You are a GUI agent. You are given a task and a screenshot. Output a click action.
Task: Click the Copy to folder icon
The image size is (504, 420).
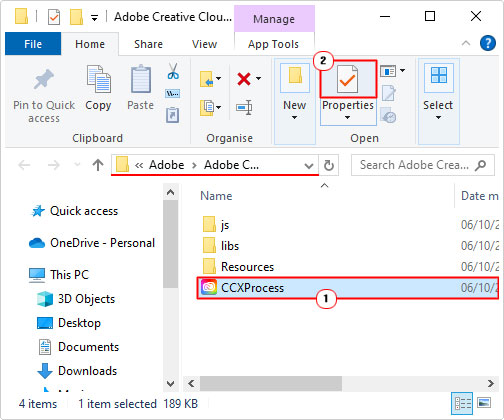[207, 107]
